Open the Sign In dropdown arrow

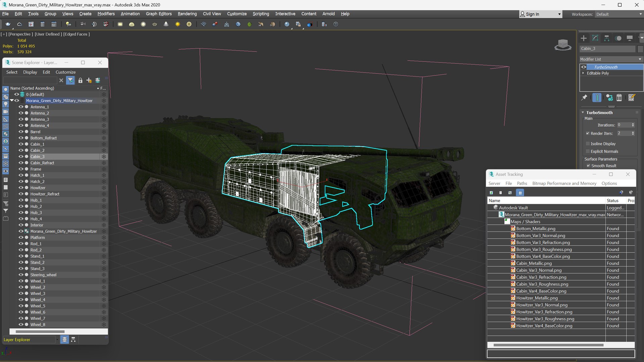559,14
